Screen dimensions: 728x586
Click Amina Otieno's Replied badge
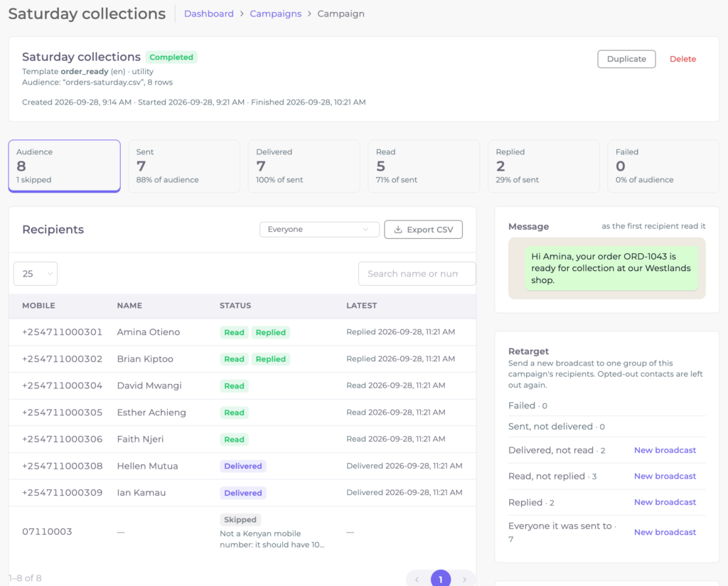pos(271,332)
